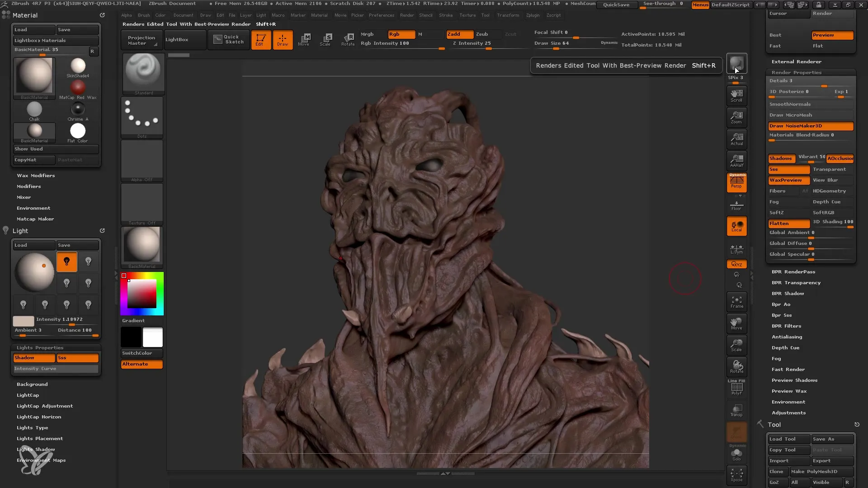Viewport: 868px width, 488px height.
Task: Toggle BPR Shadow render pass
Action: point(788,293)
